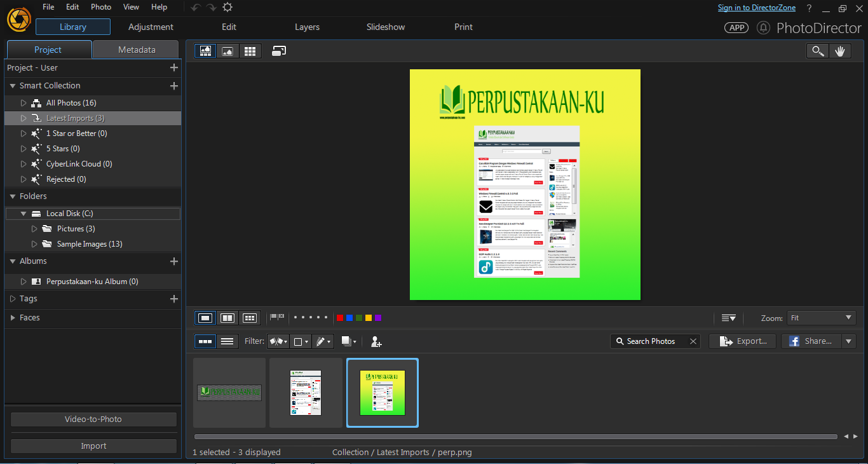Click the secondary monitor display icon
This screenshot has width=868, height=464.
click(x=279, y=51)
